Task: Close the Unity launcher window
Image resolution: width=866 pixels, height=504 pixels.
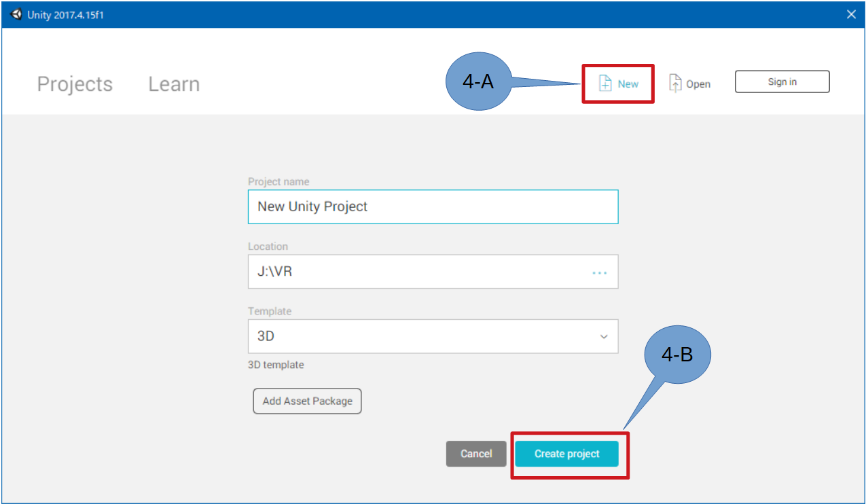Action: [851, 14]
